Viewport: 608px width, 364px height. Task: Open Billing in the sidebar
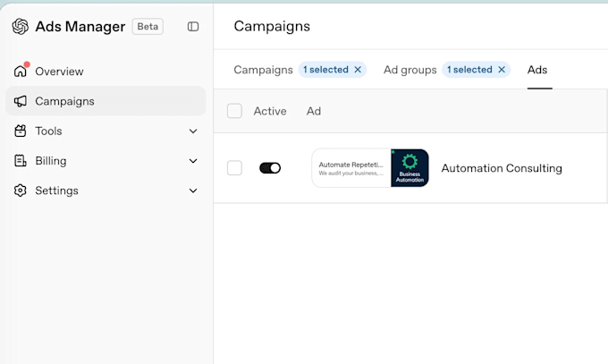pyautogui.click(x=106, y=161)
